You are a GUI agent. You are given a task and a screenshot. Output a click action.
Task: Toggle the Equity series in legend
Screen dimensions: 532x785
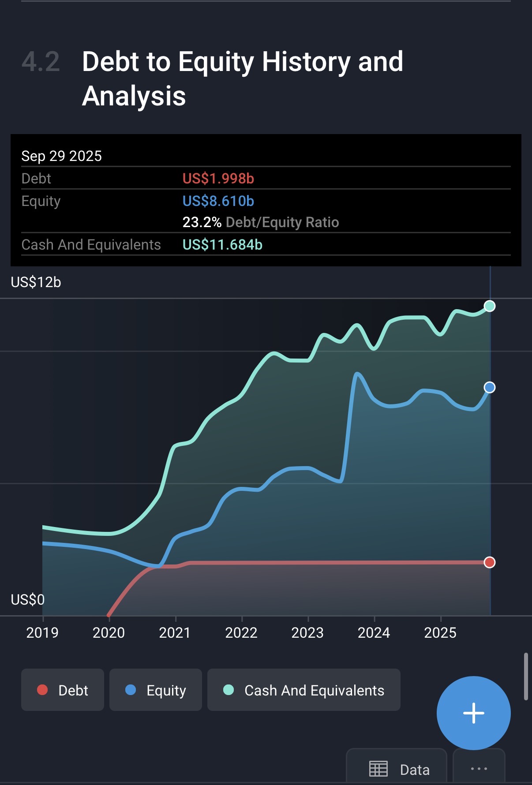point(155,690)
